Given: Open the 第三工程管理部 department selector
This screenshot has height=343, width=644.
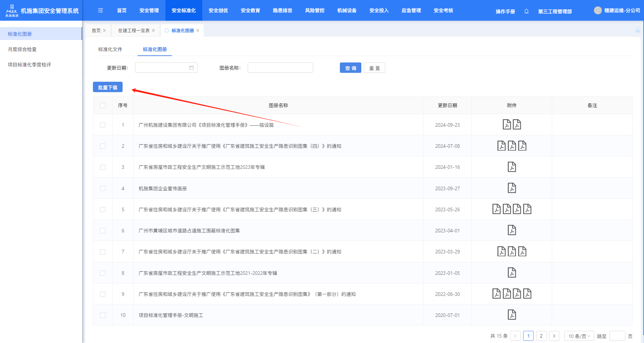Looking at the screenshot, I should click(555, 11).
